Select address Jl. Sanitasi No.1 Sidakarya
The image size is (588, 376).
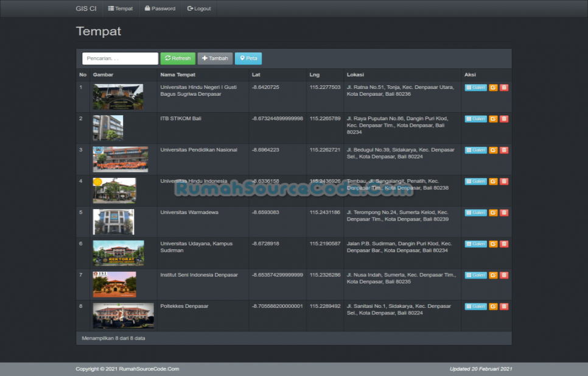[399, 310]
